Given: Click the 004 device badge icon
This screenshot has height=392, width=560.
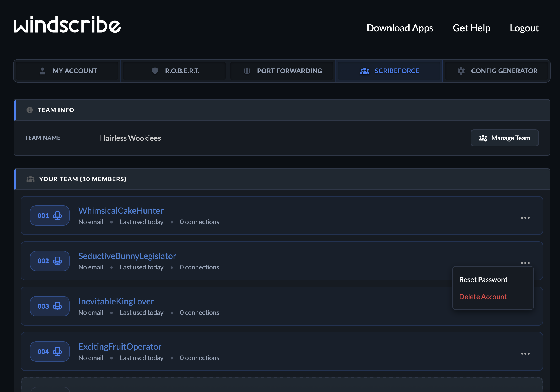Looking at the screenshot, I should point(57,352).
